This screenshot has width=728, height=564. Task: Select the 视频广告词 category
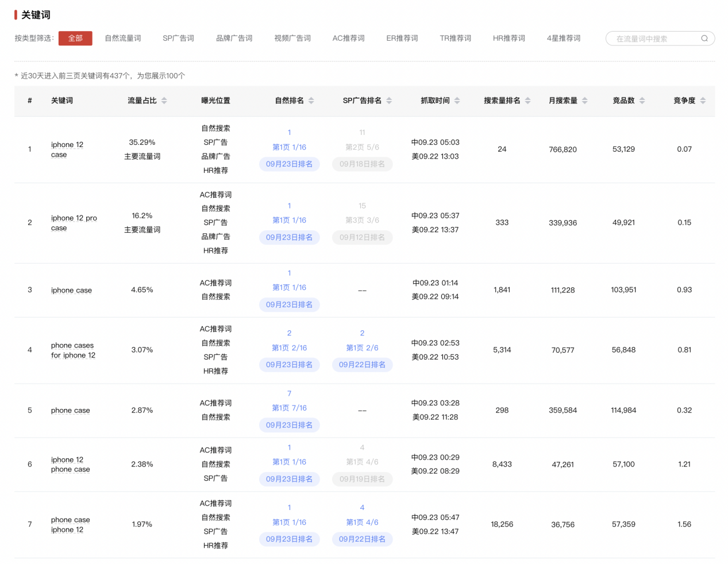[292, 38]
